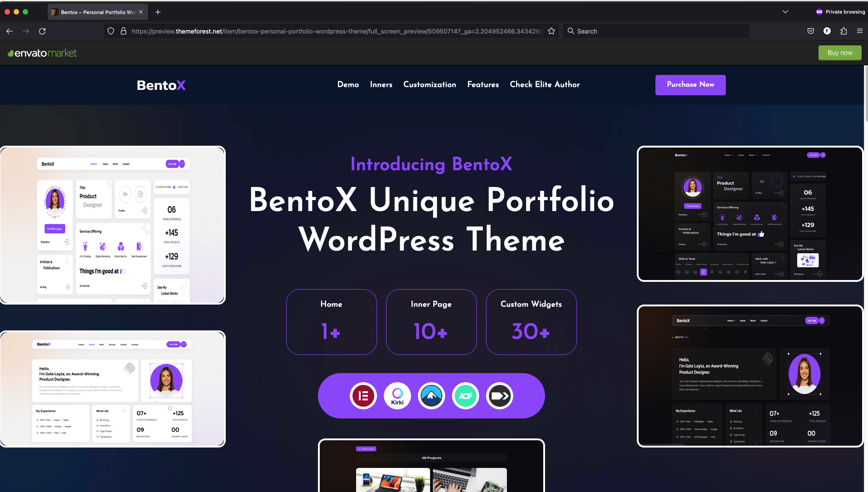Open the All Projects preview thumbnail
The width and height of the screenshot is (868, 492).
pos(432,465)
